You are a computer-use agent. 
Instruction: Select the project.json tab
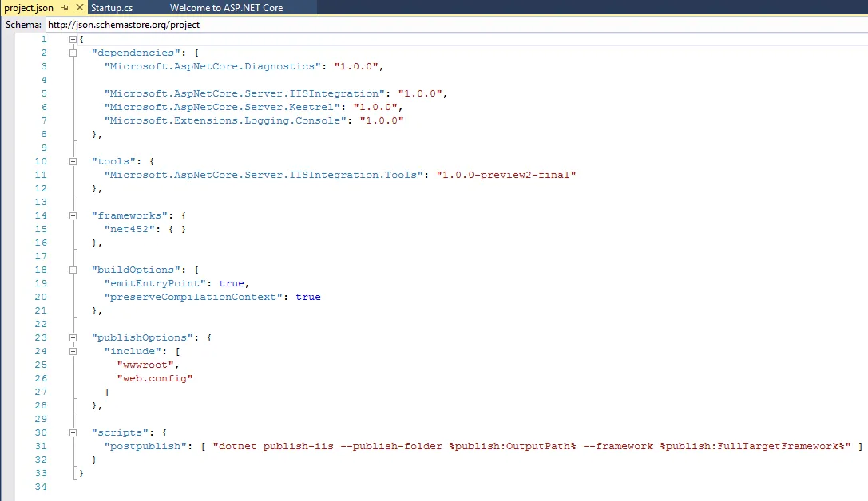(x=29, y=8)
